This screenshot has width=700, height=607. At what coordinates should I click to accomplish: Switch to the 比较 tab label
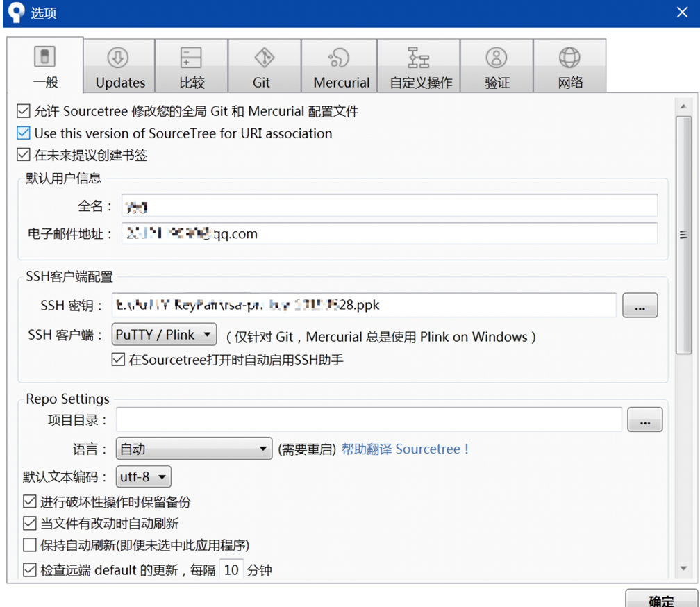(x=192, y=83)
